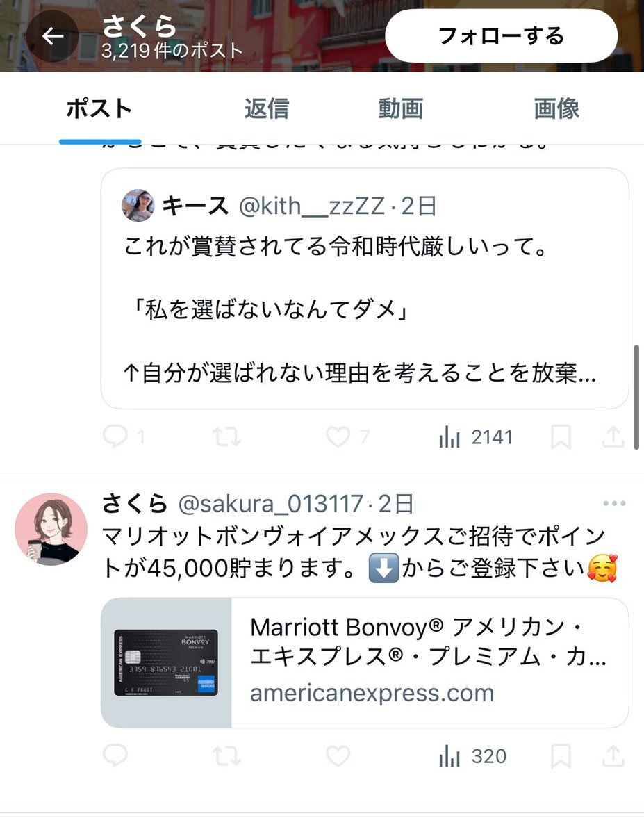Bookmark the post quoting キース

561,437
